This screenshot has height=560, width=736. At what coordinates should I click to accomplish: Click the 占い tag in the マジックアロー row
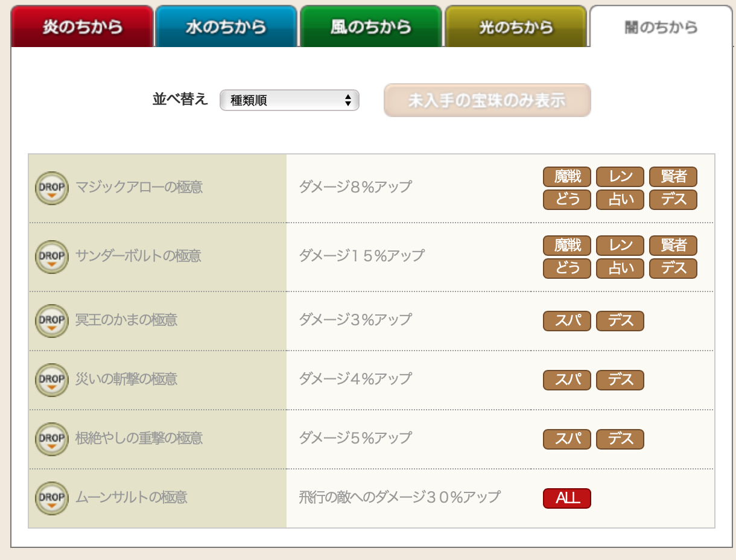point(620,200)
